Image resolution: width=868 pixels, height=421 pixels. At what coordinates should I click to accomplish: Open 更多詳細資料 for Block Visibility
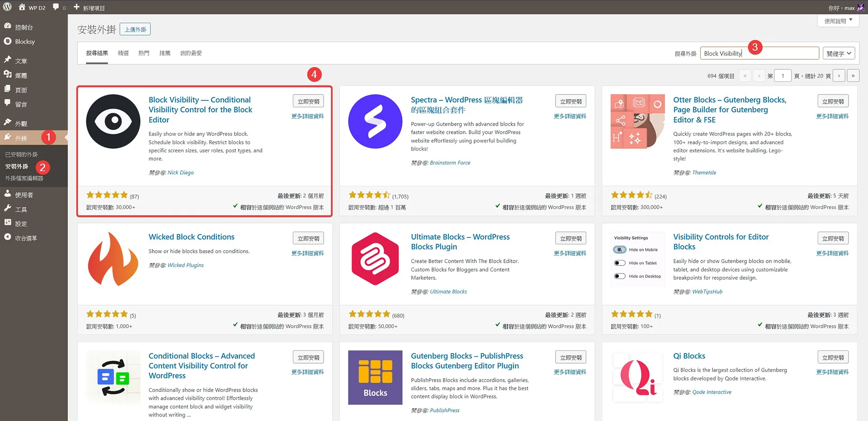click(x=308, y=116)
